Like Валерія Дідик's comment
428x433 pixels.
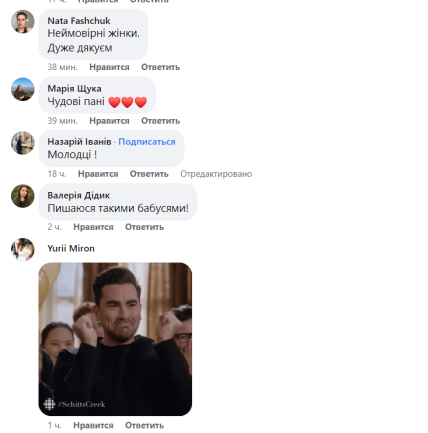93,227
